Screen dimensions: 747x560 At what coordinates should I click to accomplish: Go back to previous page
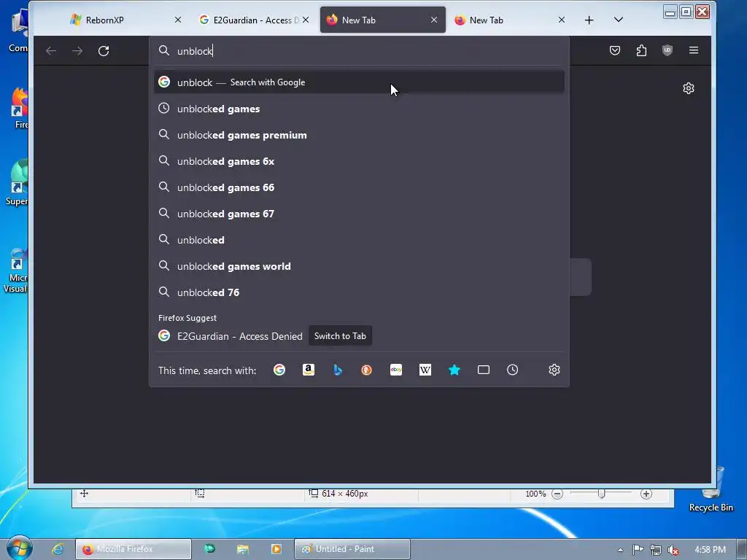click(x=51, y=50)
